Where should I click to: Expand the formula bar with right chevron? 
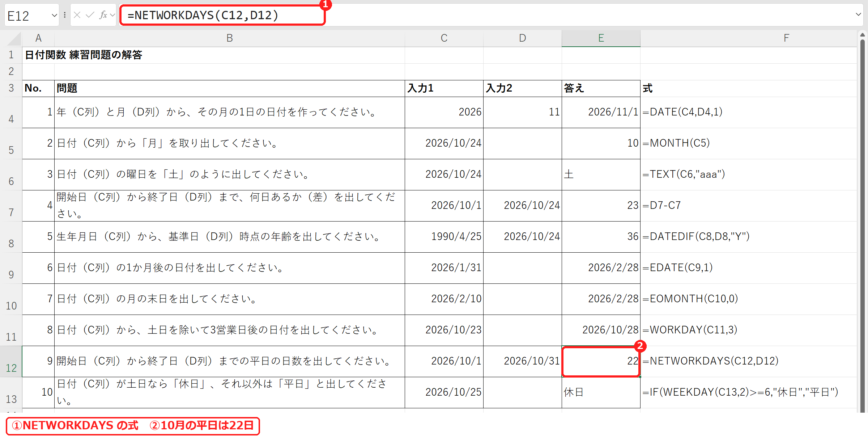[x=858, y=14]
